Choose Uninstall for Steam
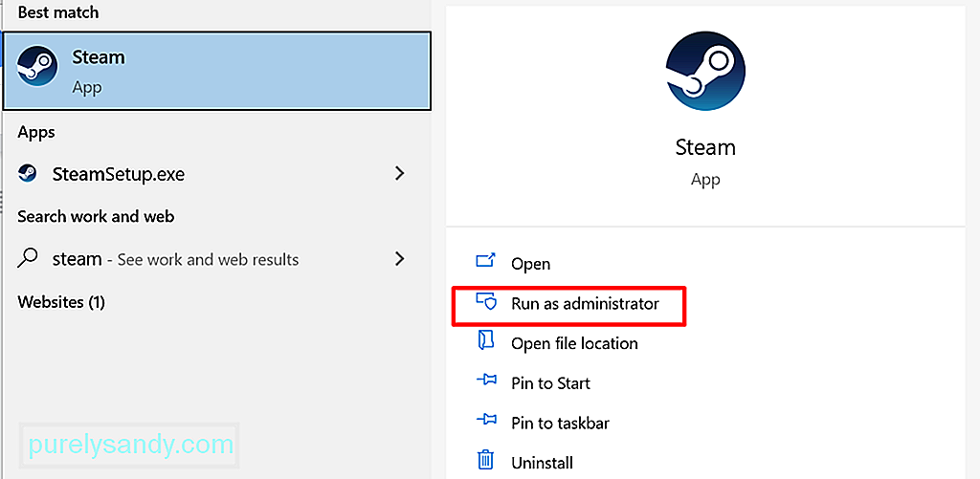Image resolution: width=980 pixels, height=479 pixels. point(542,463)
